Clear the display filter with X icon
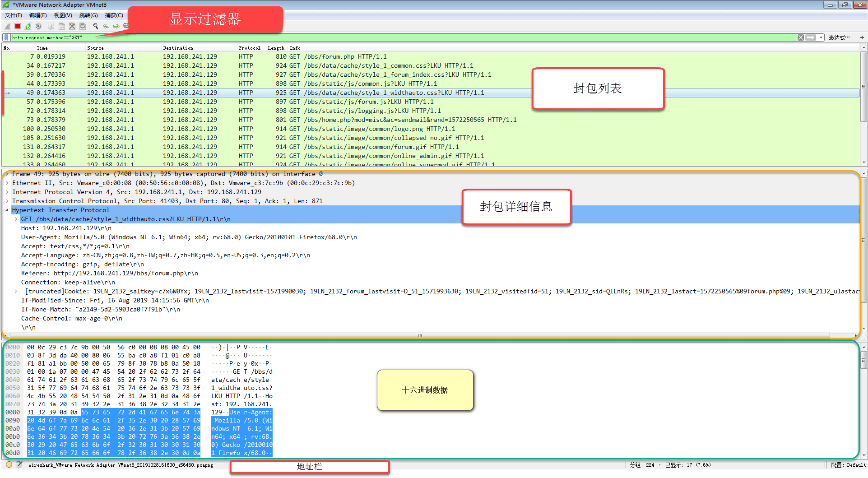The image size is (868, 478). pos(800,37)
